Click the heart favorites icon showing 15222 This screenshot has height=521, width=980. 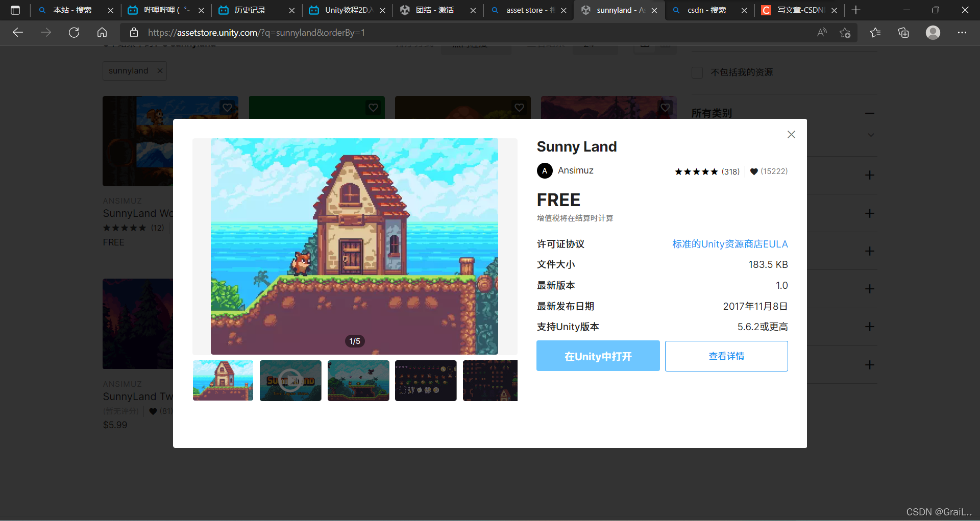754,171
